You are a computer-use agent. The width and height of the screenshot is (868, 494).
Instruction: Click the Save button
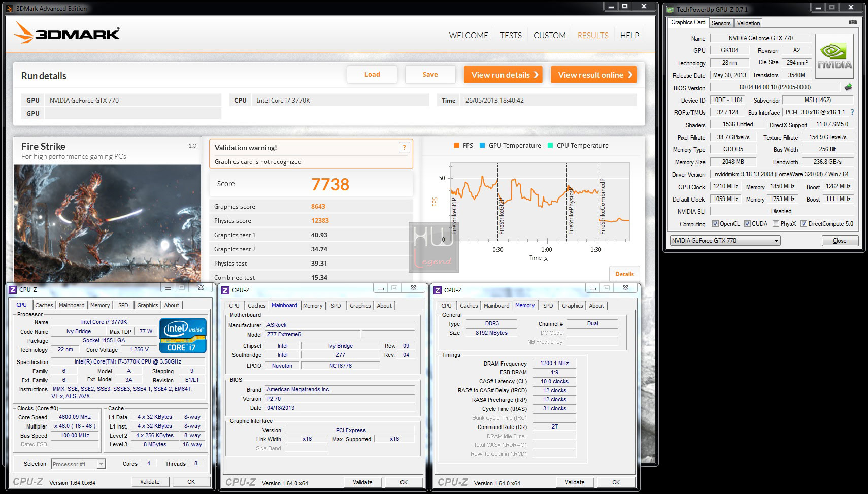click(430, 75)
